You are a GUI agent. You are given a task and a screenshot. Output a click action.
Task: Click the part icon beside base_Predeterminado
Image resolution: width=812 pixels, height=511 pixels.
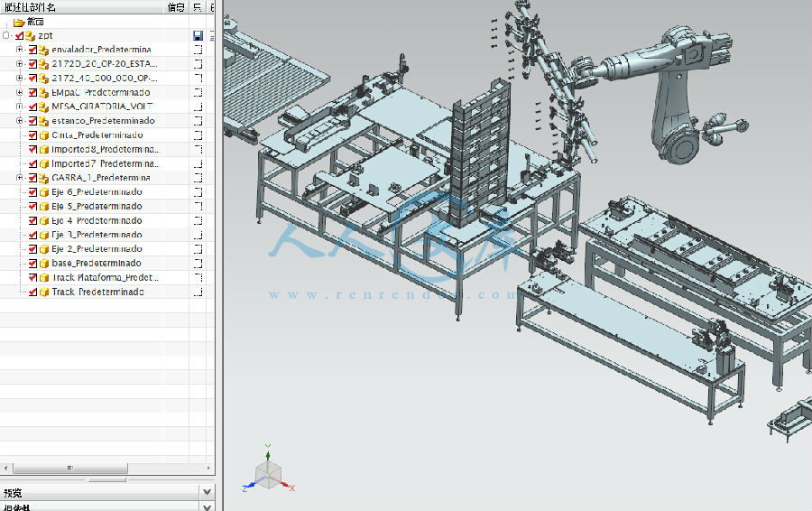coord(44,264)
